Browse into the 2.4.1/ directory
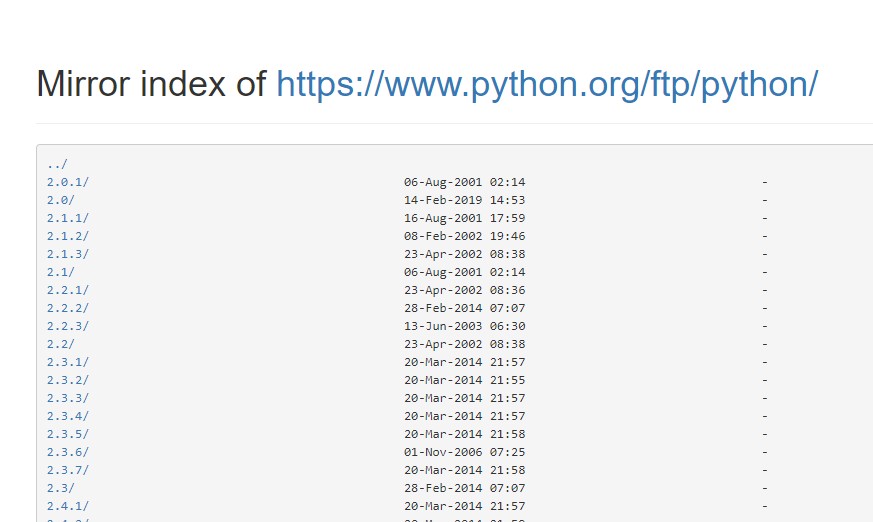Image resolution: width=873 pixels, height=522 pixels. (x=68, y=506)
